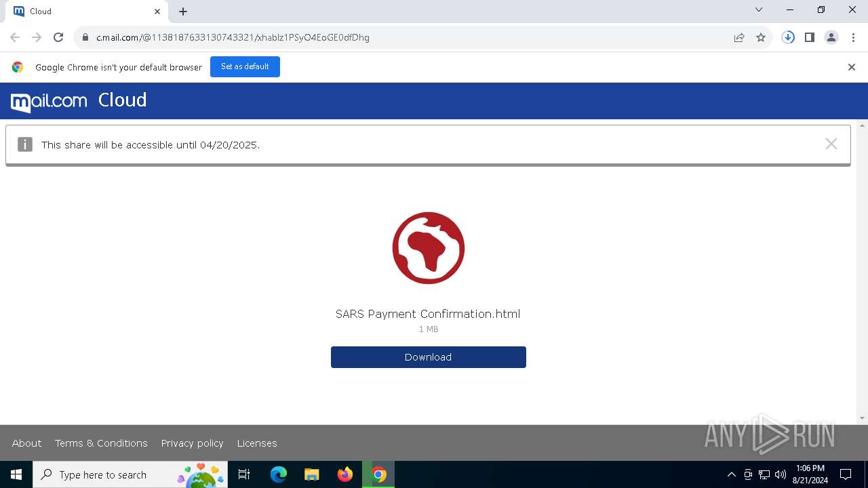Click the mail.com logo

[x=49, y=102]
